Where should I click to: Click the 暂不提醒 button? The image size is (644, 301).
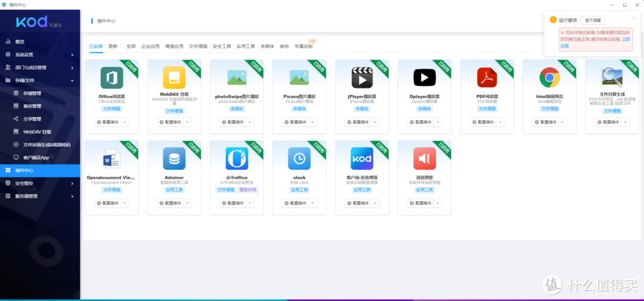click(x=593, y=20)
